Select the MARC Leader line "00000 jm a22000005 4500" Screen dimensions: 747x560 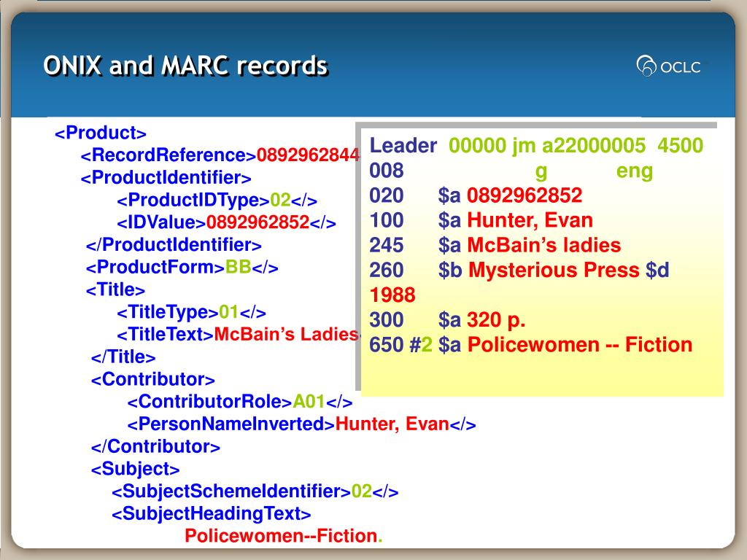(536, 146)
